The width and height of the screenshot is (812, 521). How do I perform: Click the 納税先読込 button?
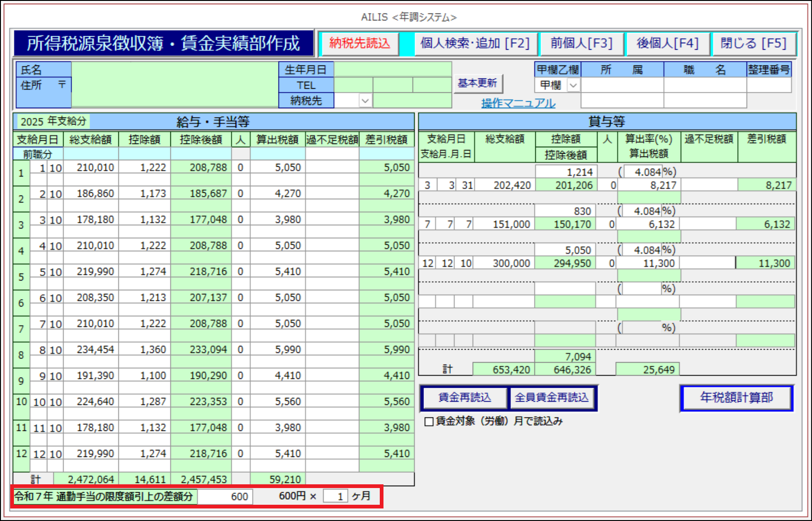tap(359, 44)
